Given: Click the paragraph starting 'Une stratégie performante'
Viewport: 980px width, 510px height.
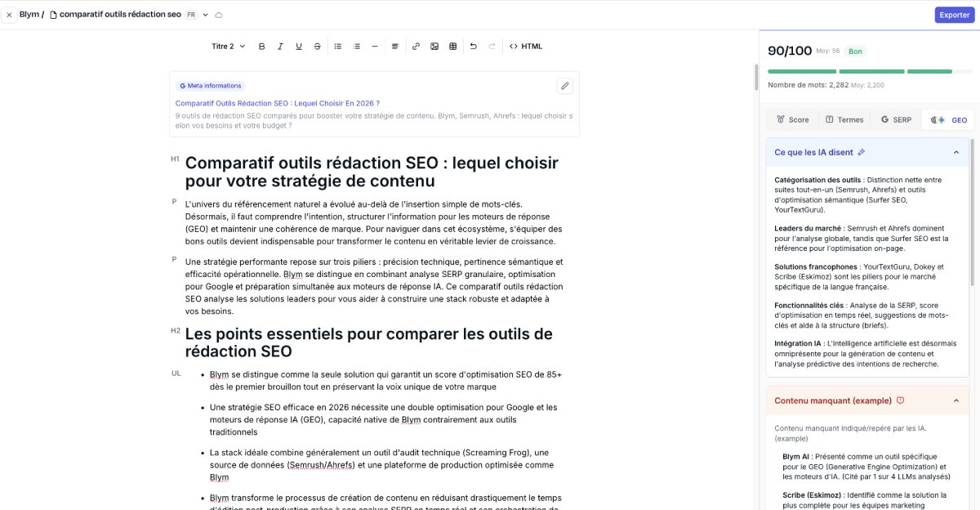Looking at the screenshot, I should coord(374,287).
